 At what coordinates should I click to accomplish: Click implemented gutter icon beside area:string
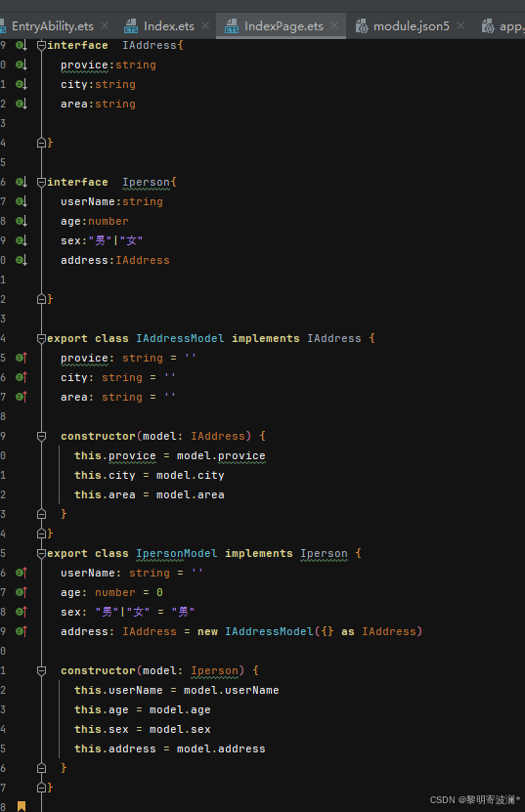(x=22, y=105)
